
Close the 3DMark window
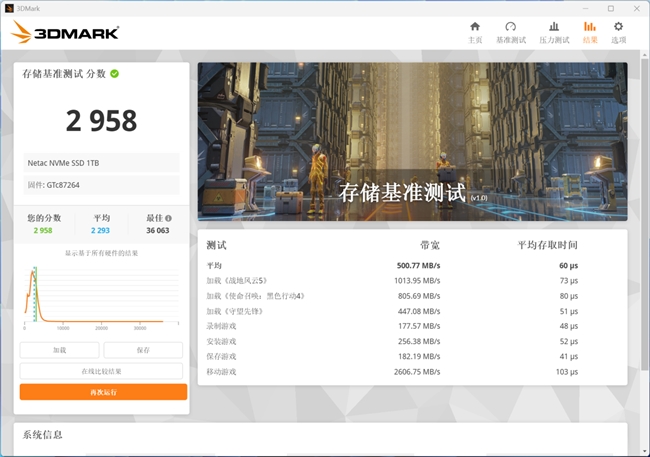(637, 8)
